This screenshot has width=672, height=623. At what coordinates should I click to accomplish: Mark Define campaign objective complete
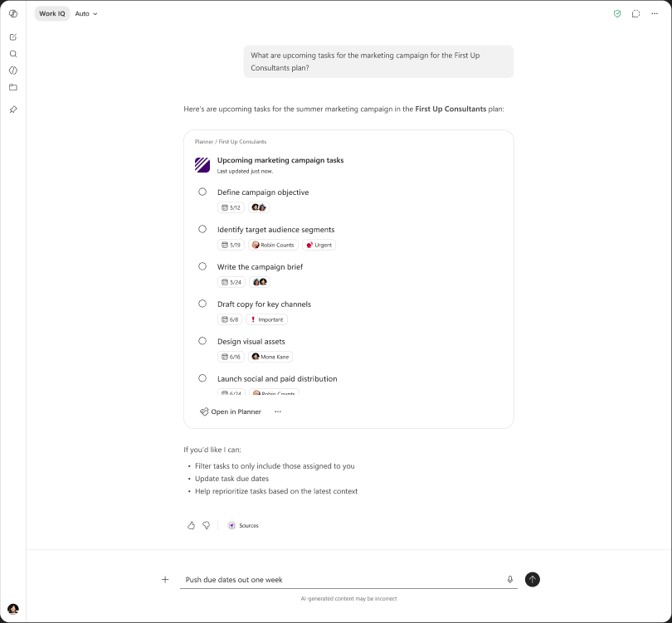[x=202, y=192]
